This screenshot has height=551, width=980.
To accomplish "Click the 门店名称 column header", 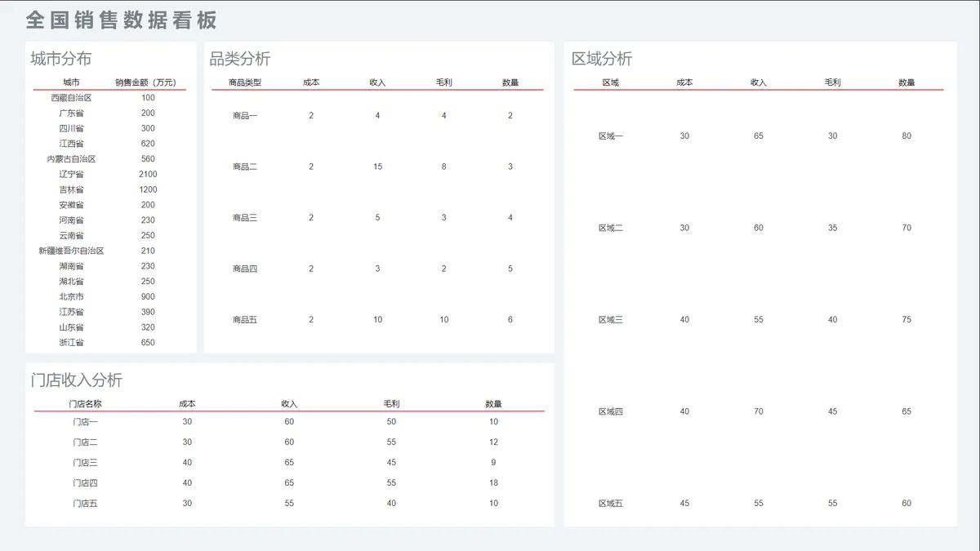I will coord(85,404).
